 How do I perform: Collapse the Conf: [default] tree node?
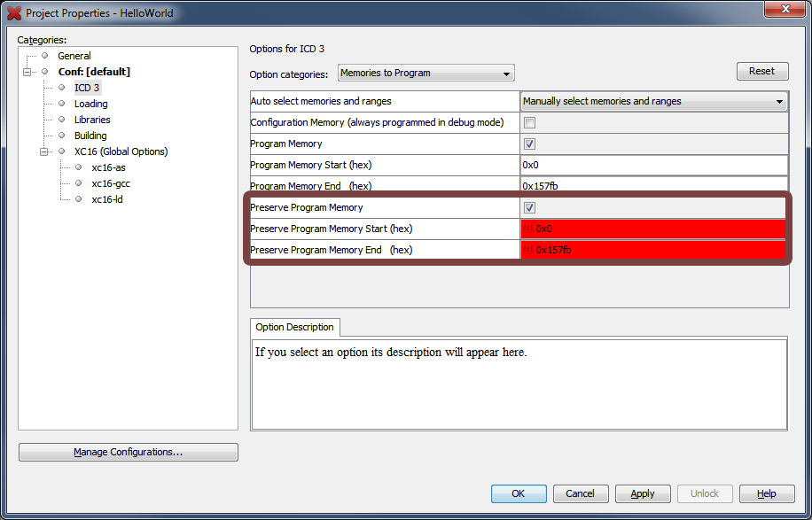27,72
